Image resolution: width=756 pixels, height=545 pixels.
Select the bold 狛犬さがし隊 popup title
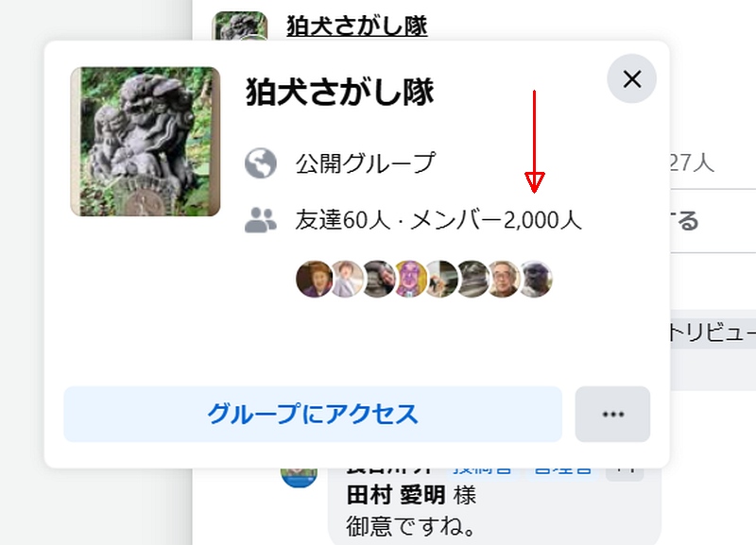pos(340,92)
